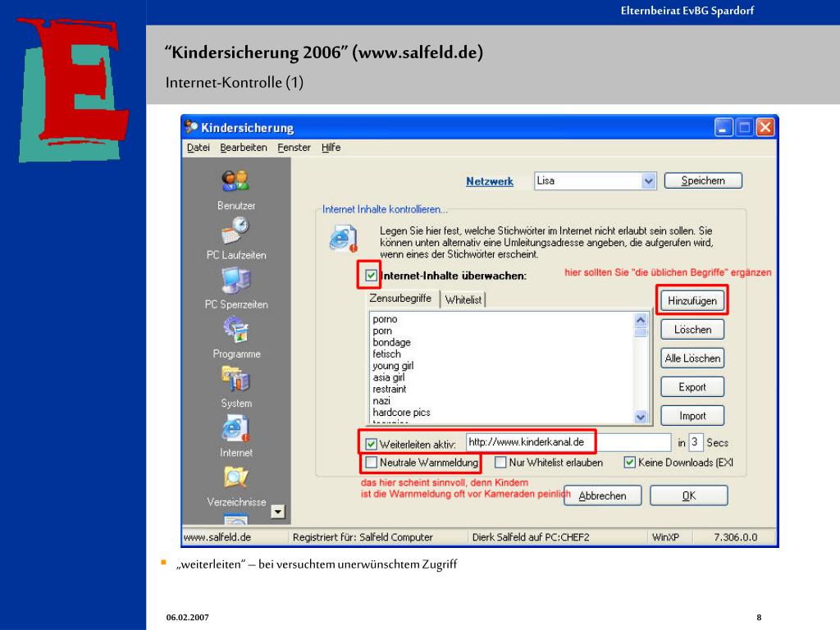This screenshot has width=840, height=630.
Task: Click the Speichern button
Action: pyautogui.click(x=703, y=180)
